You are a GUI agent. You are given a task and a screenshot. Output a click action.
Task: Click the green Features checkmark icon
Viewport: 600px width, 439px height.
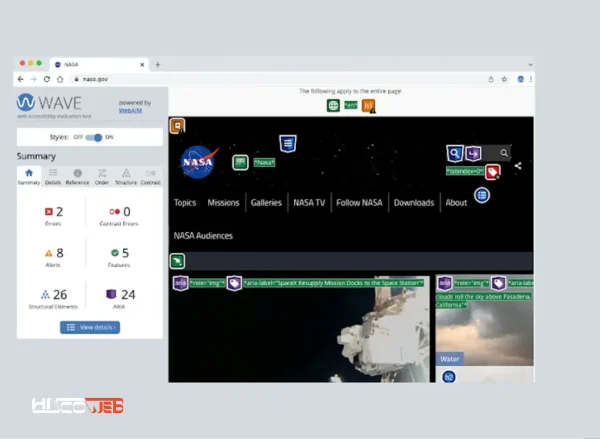click(114, 253)
